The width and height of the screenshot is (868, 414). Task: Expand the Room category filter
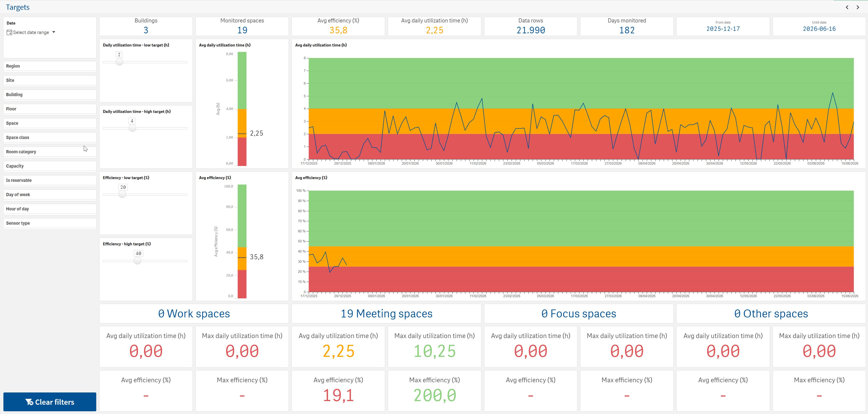(49, 152)
